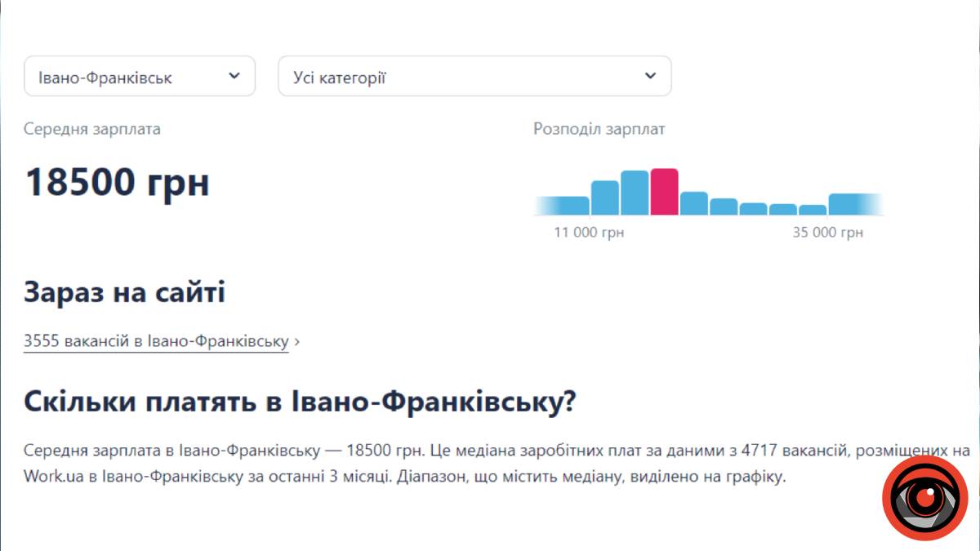The height and width of the screenshot is (551, 980).
Task: Click the blue bar just right of the pink bar
Action: click(x=694, y=203)
